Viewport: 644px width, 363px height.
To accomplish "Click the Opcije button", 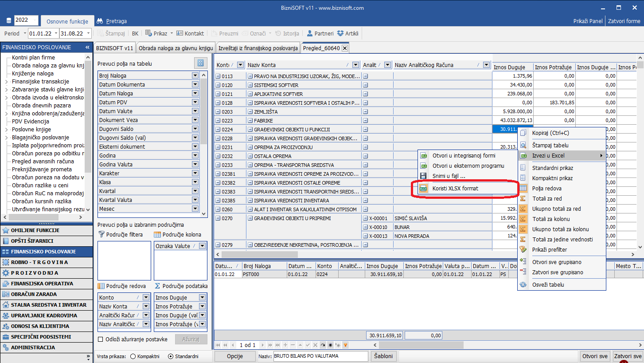I will pos(235,356).
